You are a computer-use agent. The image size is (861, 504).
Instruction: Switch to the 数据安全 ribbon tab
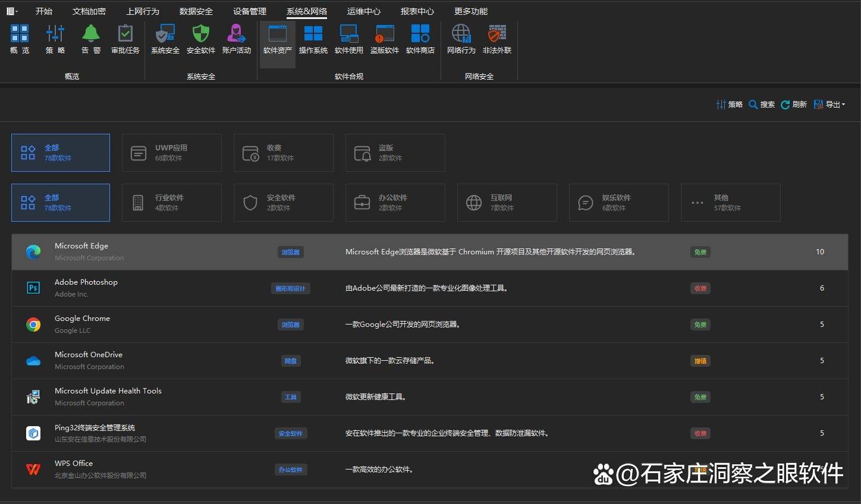196,11
